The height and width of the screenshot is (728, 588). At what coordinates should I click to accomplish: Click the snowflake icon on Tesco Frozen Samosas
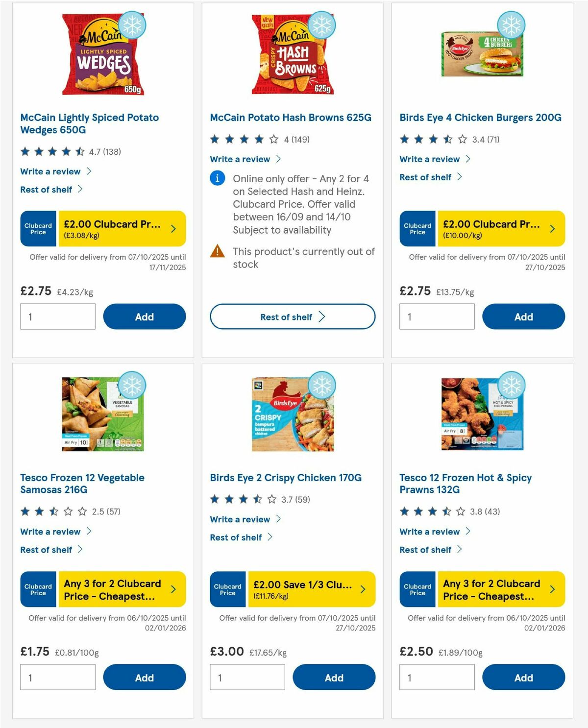point(132,386)
